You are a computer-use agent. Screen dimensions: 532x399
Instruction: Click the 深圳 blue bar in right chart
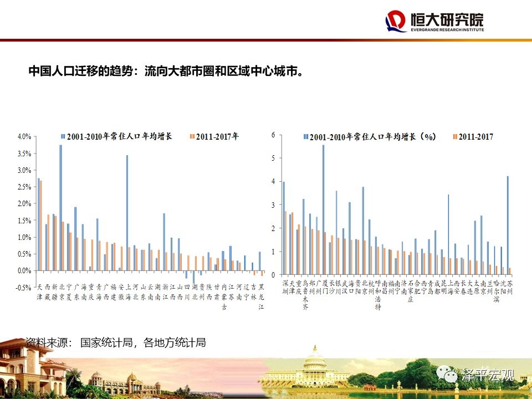(x=284, y=228)
